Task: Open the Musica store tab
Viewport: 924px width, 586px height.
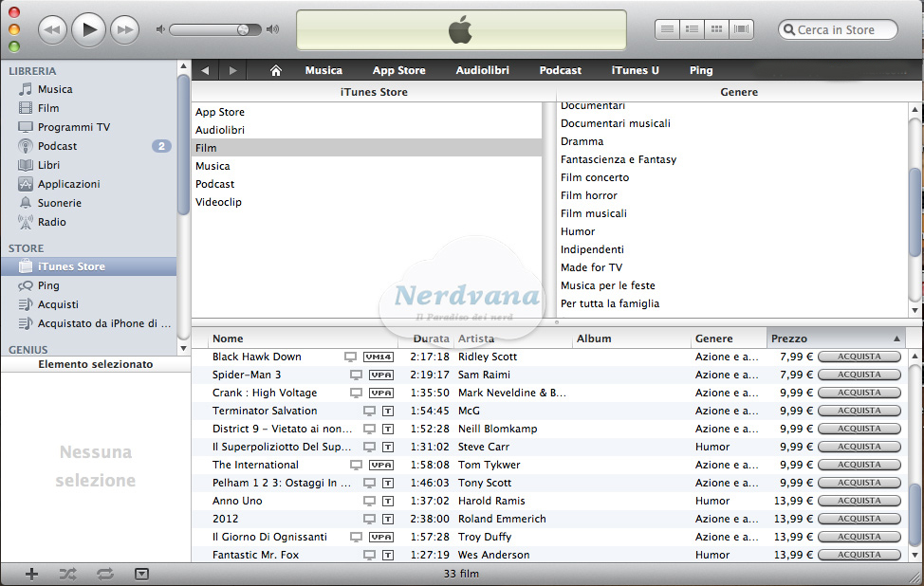Action: tap(323, 71)
